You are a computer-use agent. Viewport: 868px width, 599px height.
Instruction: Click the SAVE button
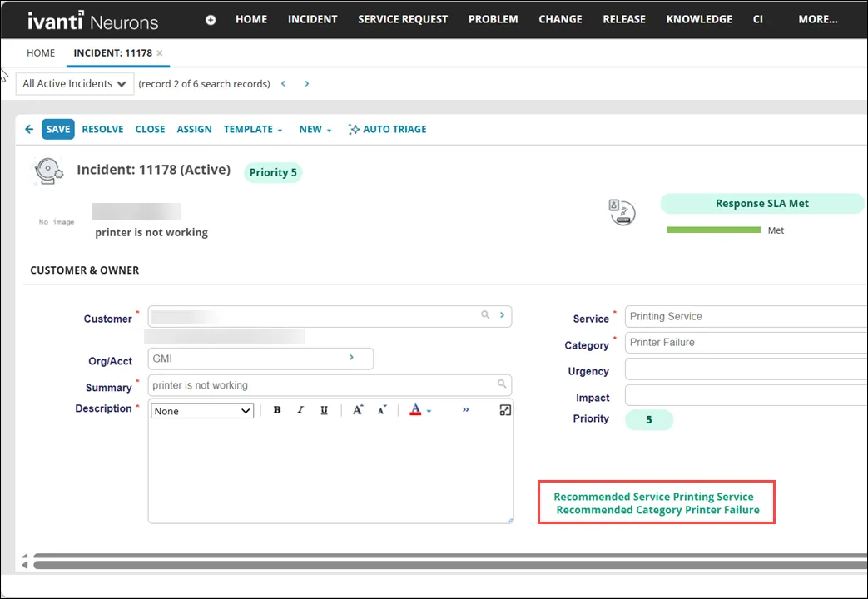pyautogui.click(x=58, y=130)
